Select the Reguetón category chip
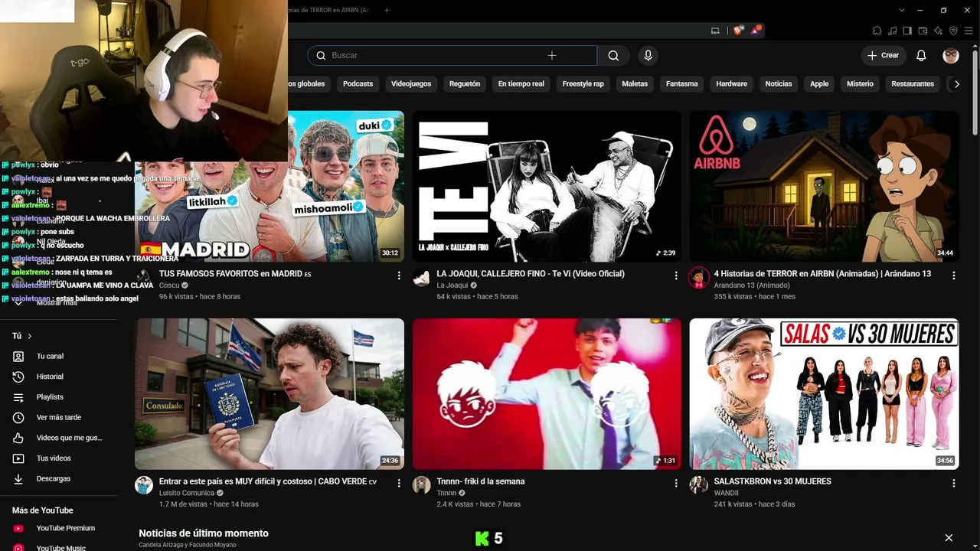Screen dimensions: 980x551 tap(465, 84)
